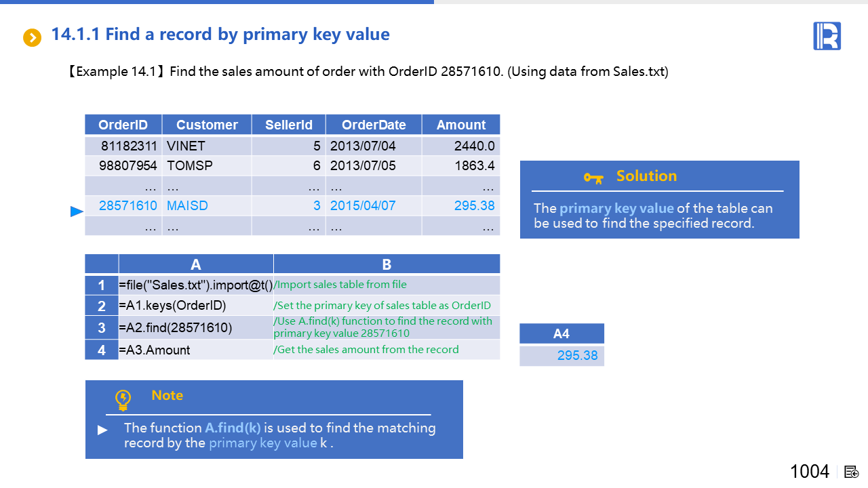The height and width of the screenshot is (488, 868).
Task: Select column B header in script grid
Action: [387, 264]
